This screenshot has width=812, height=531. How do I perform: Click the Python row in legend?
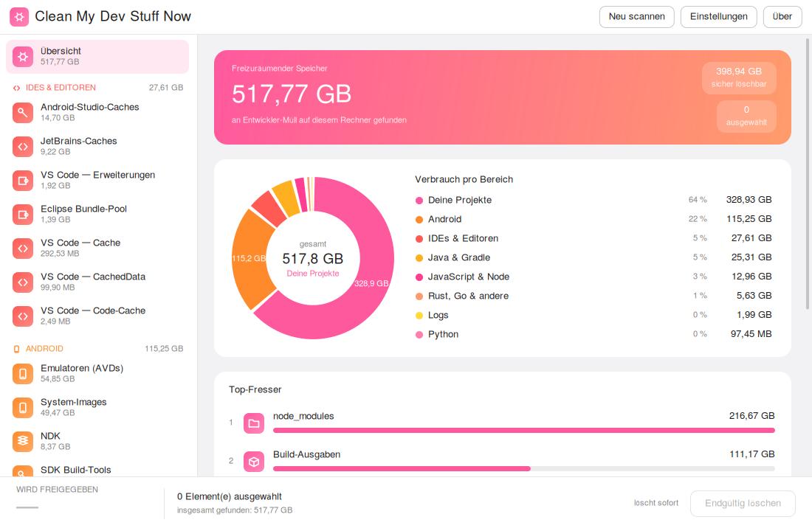point(593,334)
